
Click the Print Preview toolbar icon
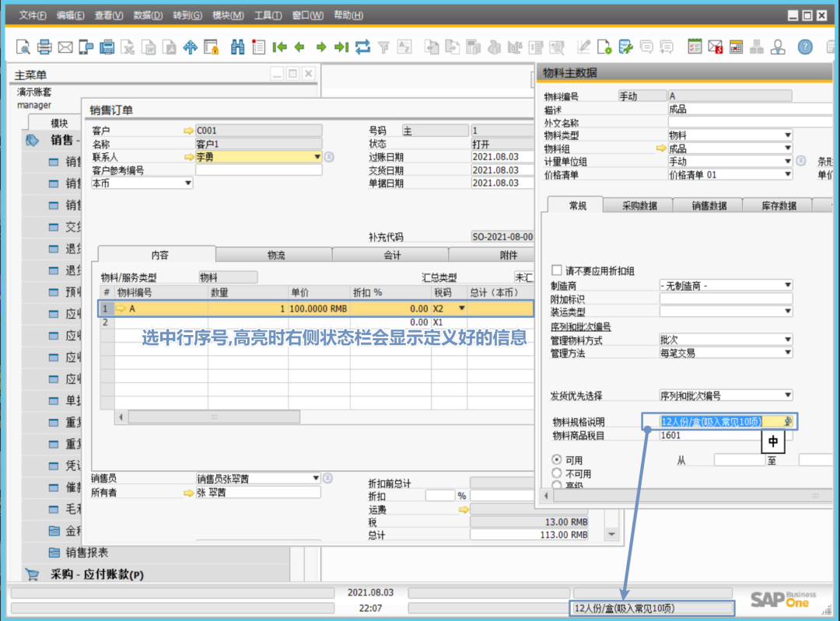click(23, 47)
